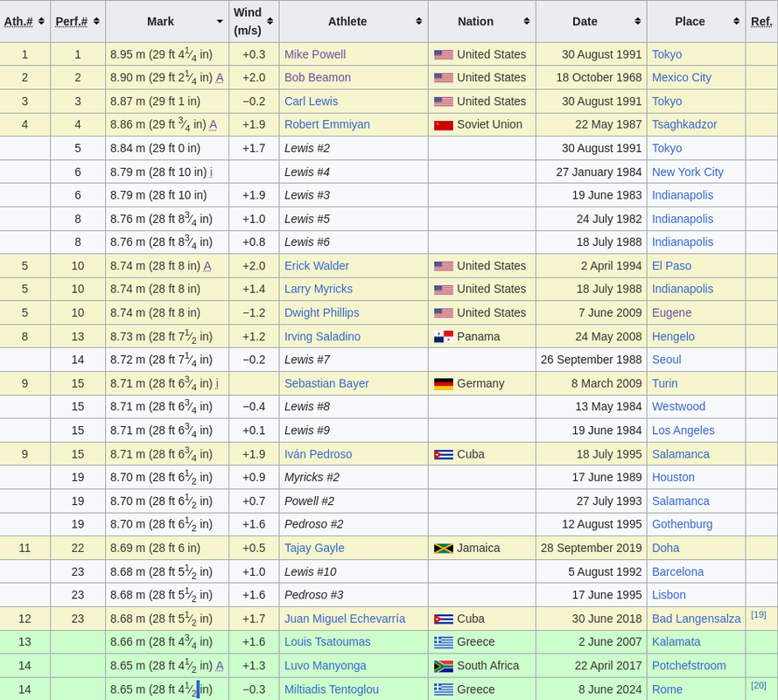The image size is (778, 700).
Task: Select the date 28 September 2019
Action: point(591,549)
